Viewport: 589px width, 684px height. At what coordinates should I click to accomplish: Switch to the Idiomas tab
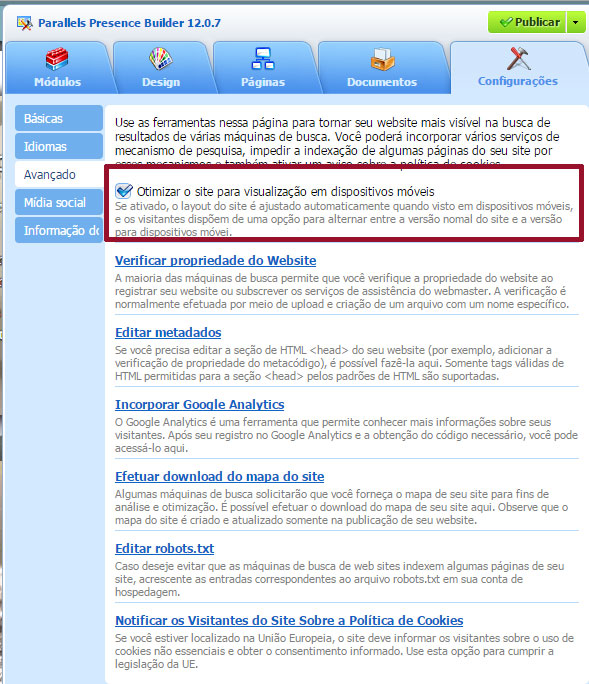[59, 146]
